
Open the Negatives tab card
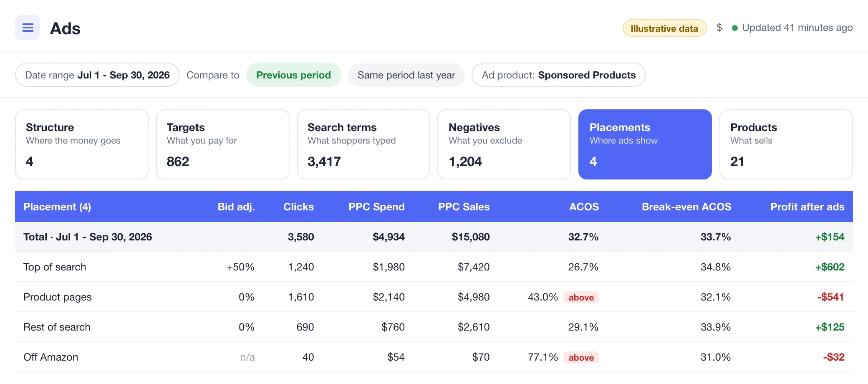tap(504, 144)
